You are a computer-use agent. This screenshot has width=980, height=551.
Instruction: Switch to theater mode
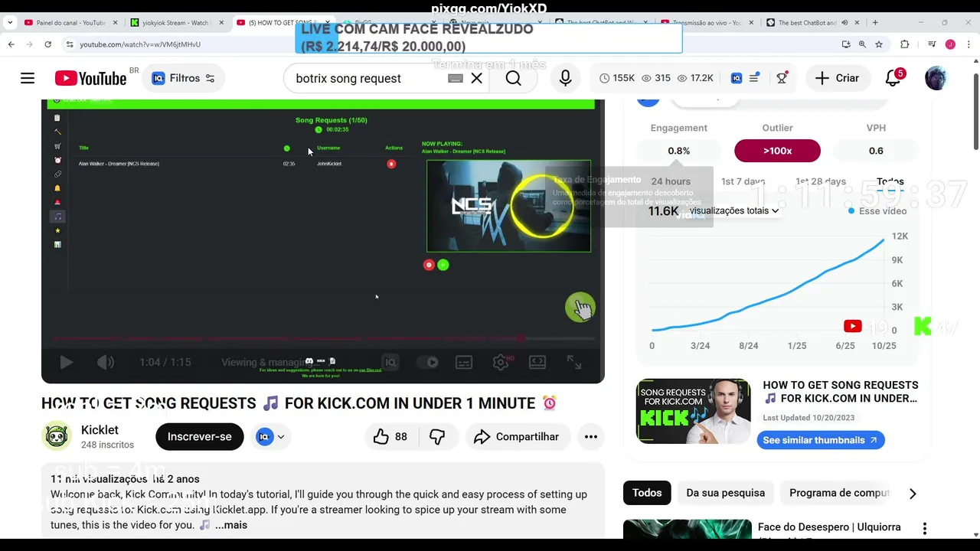point(537,363)
